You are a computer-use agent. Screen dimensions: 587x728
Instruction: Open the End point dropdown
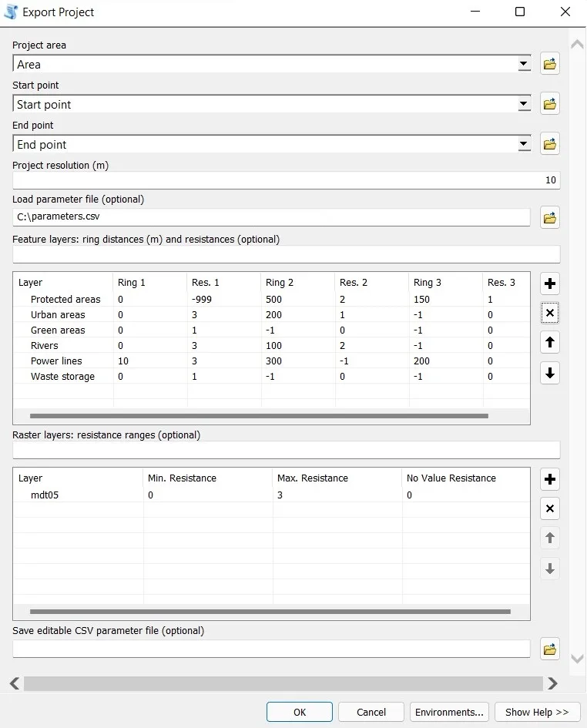click(525, 143)
